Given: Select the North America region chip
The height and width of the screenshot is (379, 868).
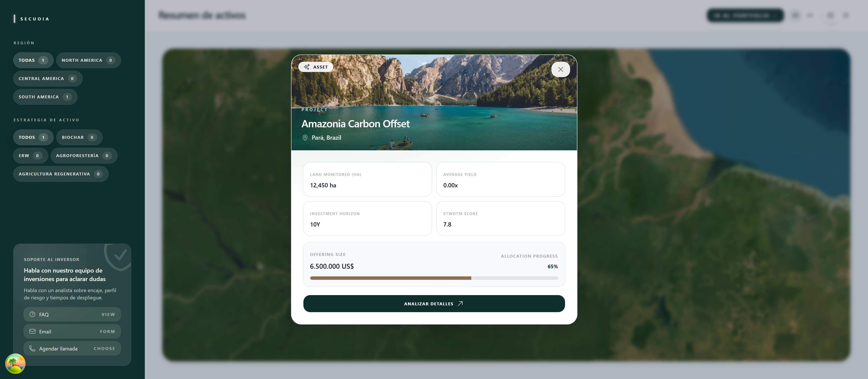Looking at the screenshot, I should click(x=89, y=60).
